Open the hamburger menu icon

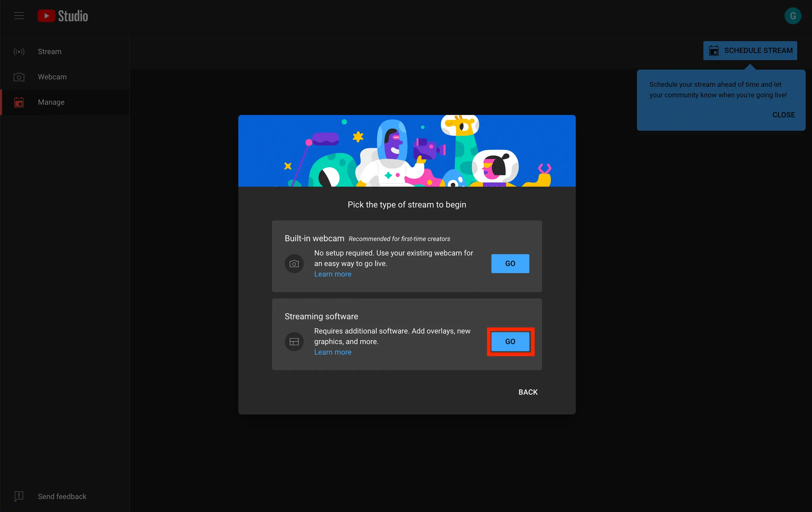(19, 16)
